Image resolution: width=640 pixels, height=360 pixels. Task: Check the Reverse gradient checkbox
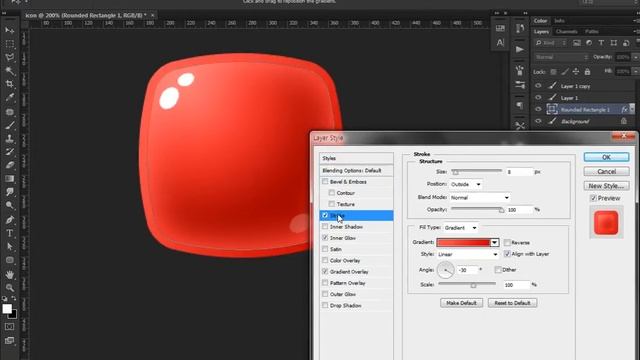(507, 242)
